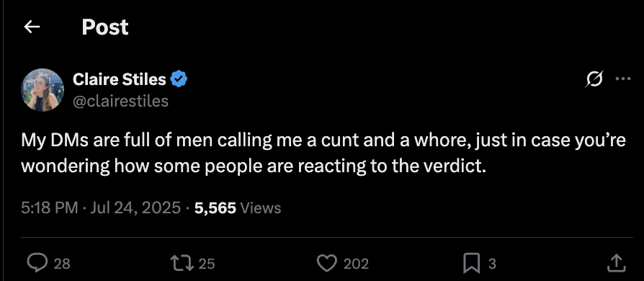This screenshot has width=644, height=281.
Task: Click the Claire Stiles display name
Action: (119, 79)
